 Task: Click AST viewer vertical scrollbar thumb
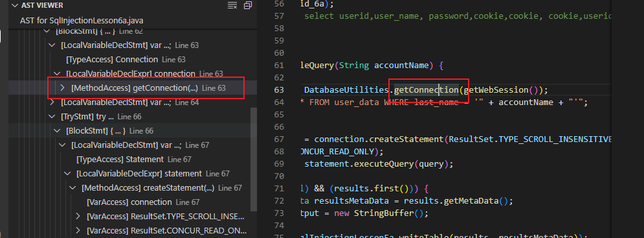pos(254,159)
